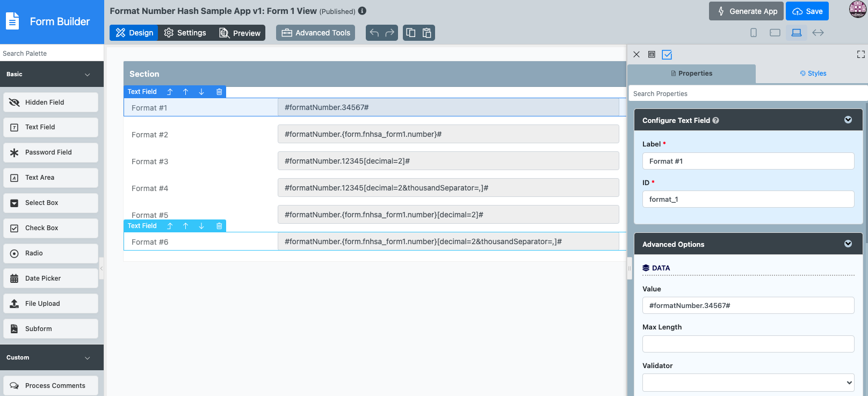Collapse Configure Text Field section

click(x=848, y=120)
